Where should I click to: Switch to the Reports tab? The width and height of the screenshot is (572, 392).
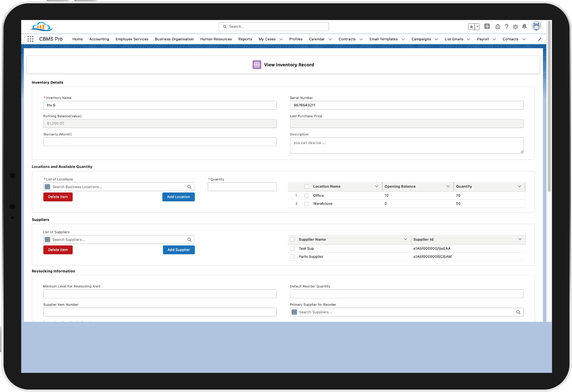(245, 39)
